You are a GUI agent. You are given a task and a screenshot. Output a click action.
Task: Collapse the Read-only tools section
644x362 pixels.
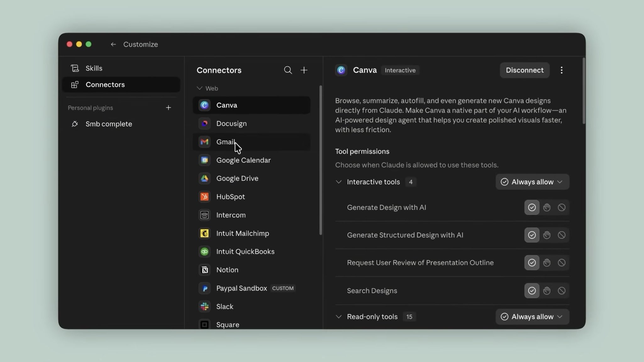(339, 317)
